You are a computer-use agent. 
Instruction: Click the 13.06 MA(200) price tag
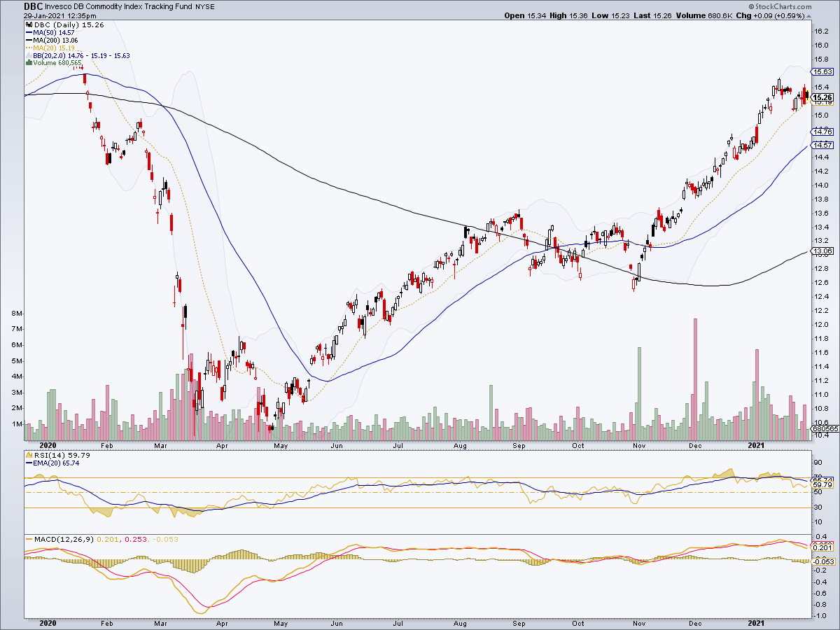tap(822, 251)
